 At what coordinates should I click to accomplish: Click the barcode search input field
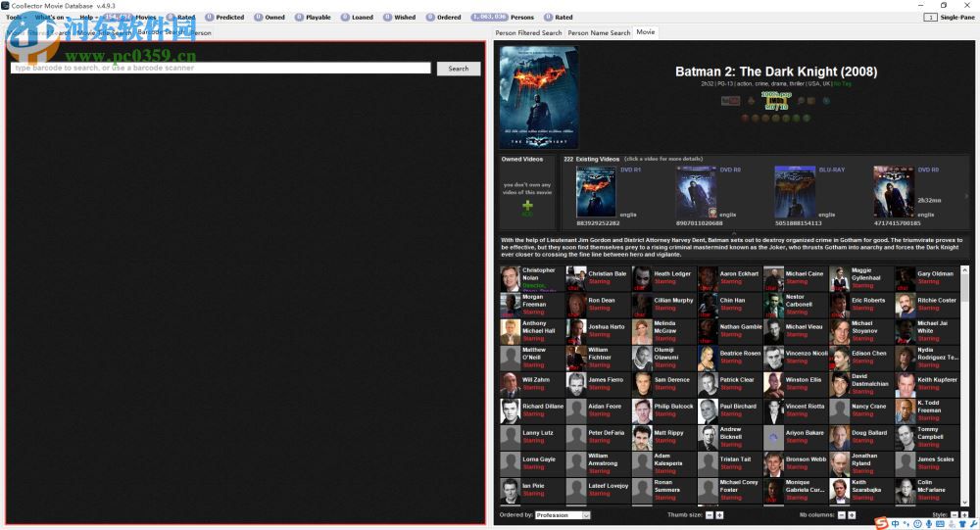tap(220, 69)
